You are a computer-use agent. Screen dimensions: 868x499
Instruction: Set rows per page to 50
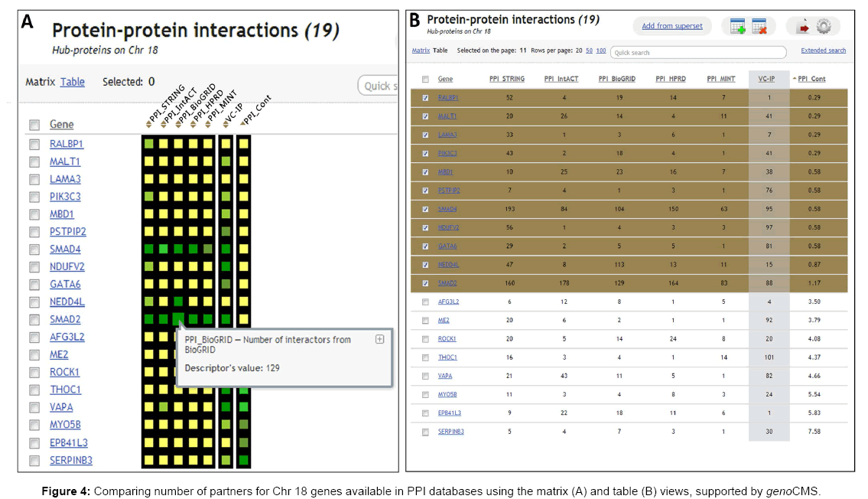click(589, 51)
